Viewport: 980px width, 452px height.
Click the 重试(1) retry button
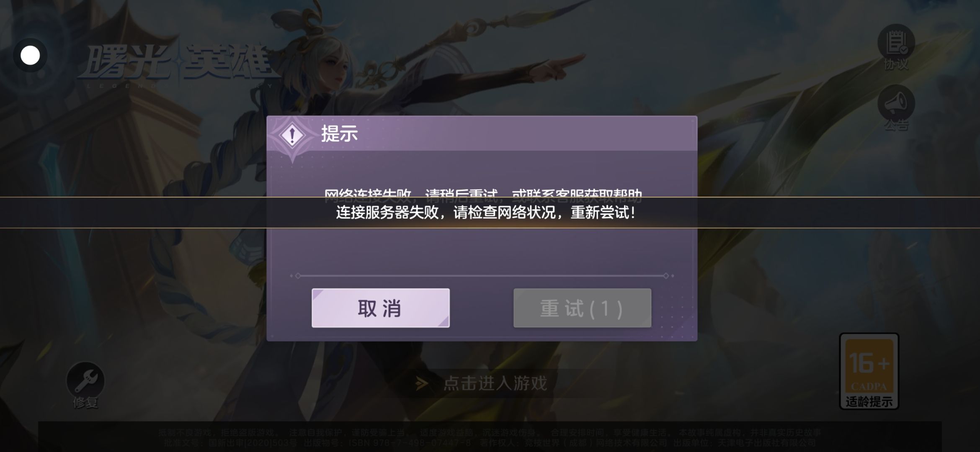[x=582, y=308]
